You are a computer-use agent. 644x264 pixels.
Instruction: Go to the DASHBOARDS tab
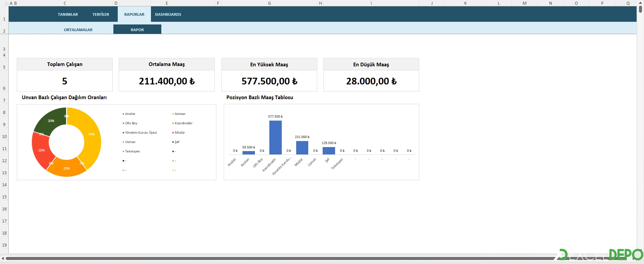168,14
